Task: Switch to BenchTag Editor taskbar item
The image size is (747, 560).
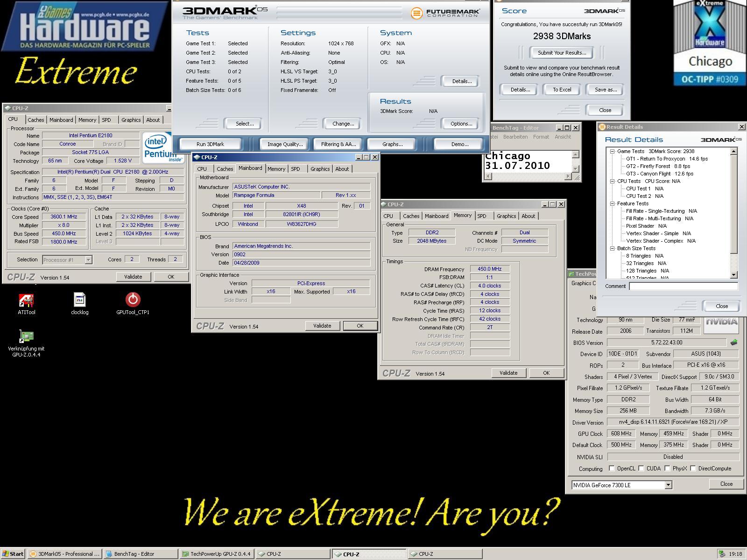Action: click(141, 554)
